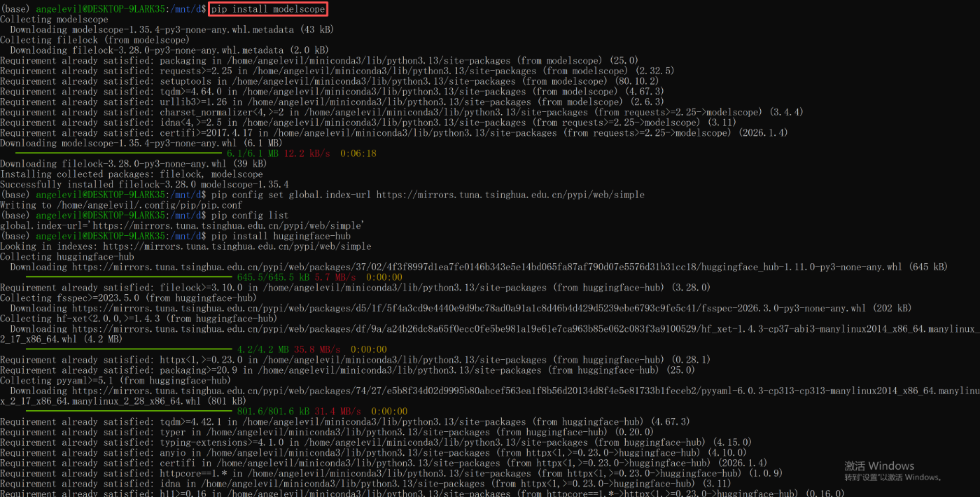Click 'Successfully installed filelock-3.28.0 modelscope-1.35.4' line
This screenshot has width=980, height=497.
(x=144, y=184)
